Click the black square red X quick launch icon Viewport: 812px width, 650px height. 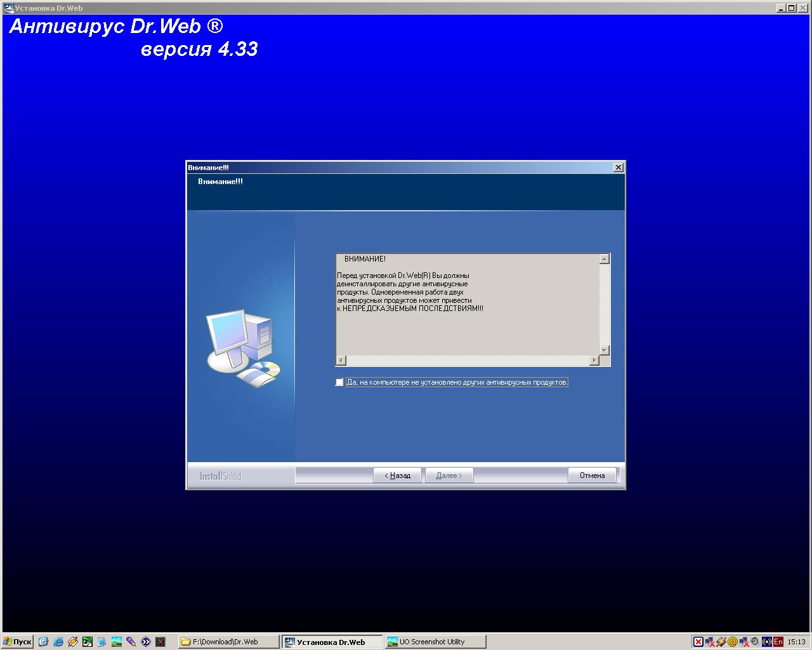160,642
